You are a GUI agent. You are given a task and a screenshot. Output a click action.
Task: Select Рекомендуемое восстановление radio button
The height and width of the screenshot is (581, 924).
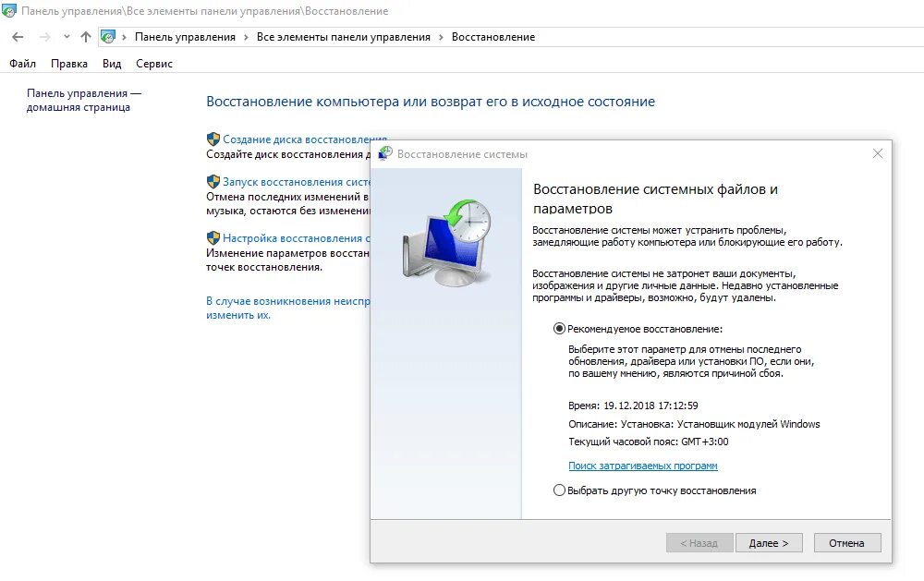[559, 329]
